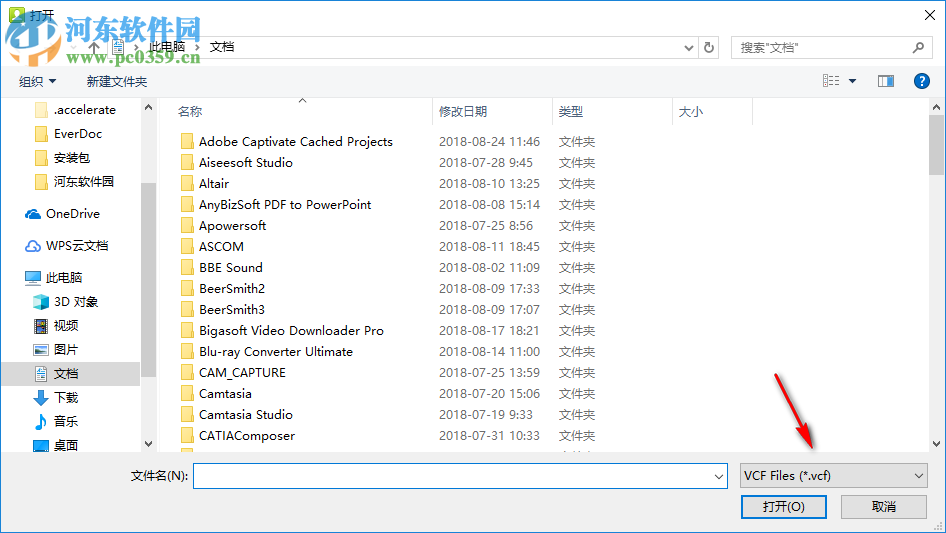Expand the file name history dropdown
The height and width of the screenshot is (533, 946).
click(719, 476)
